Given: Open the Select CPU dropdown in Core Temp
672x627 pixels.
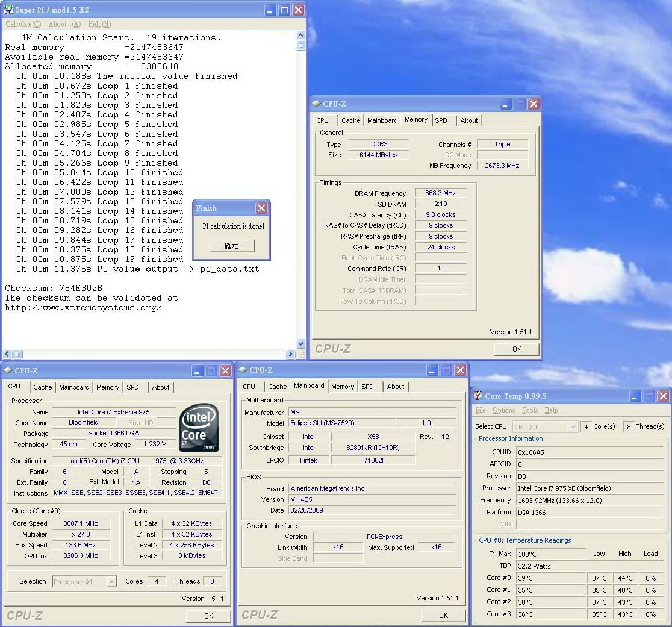Looking at the screenshot, I should tap(572, 427).
